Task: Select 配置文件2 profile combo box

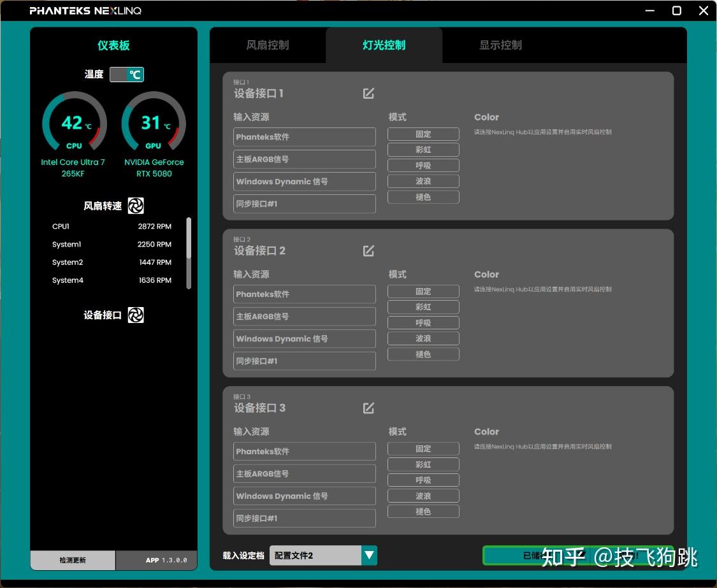Action: [323, 555]
